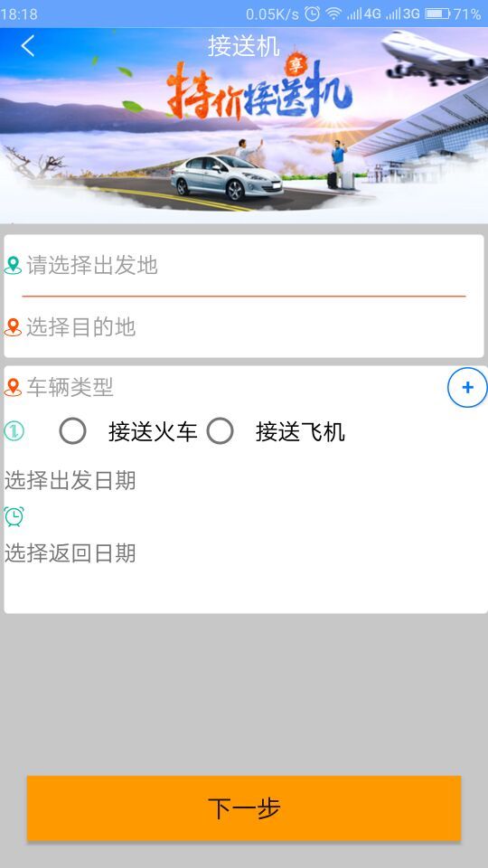Tap the orange pin beside 车辆类型
The width and height of the screenshot is (488, 868).
pos(13,387)
